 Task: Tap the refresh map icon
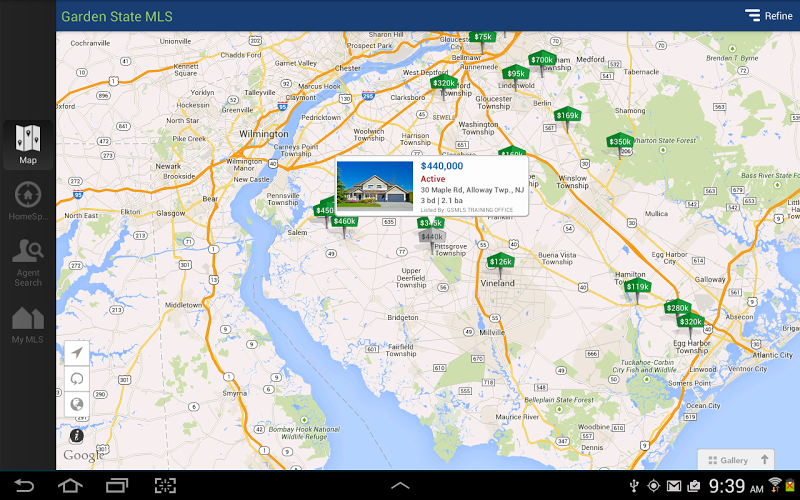click(77, 379)
